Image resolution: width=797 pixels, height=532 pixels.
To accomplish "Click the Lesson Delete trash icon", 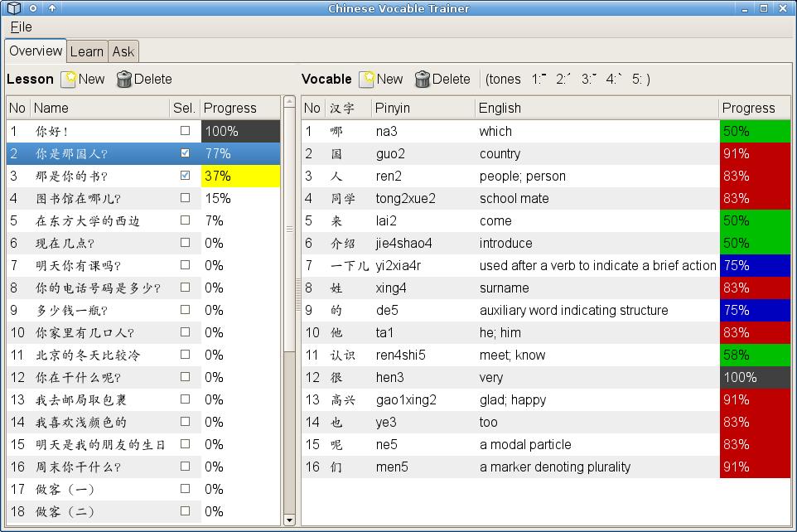I will (x=124, y=80).
